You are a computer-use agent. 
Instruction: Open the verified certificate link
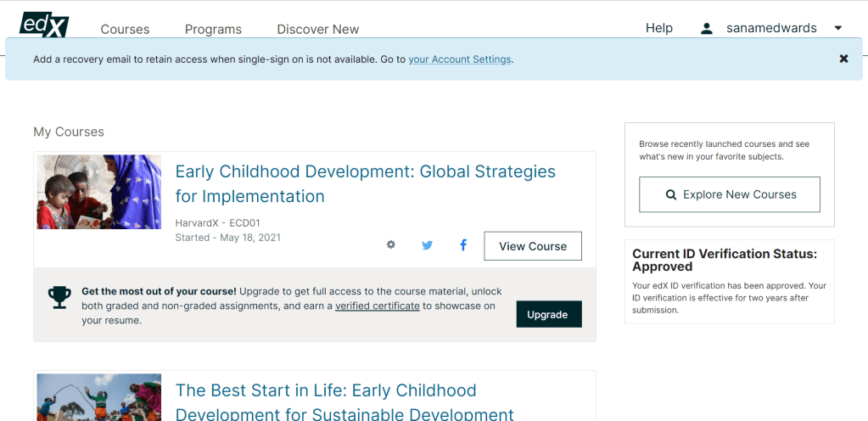tap(377, 306)
